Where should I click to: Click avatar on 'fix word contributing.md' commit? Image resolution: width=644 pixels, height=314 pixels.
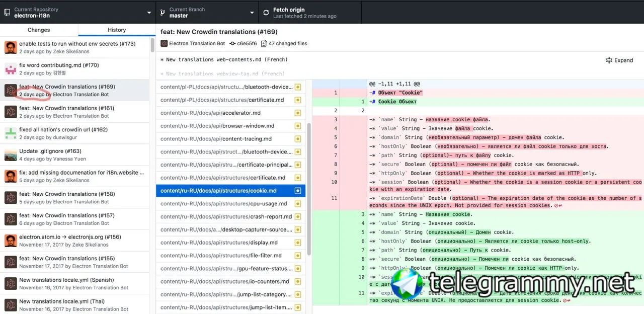(x=11, y=69)
